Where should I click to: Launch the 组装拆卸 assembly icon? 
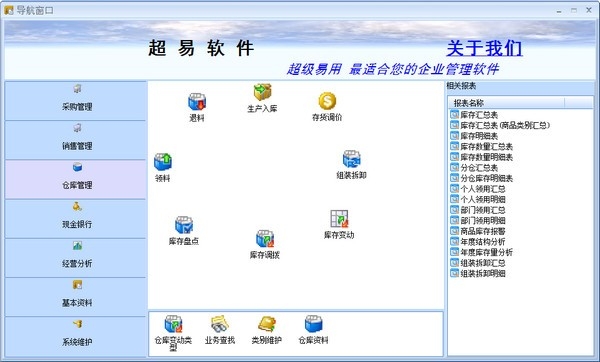click(352, 159)
